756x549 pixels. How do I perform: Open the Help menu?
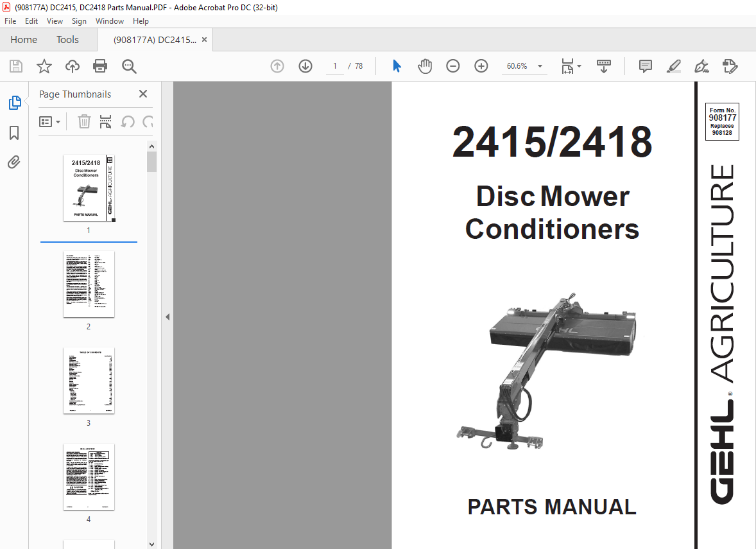pyautogui.click(x=141, y=21)
